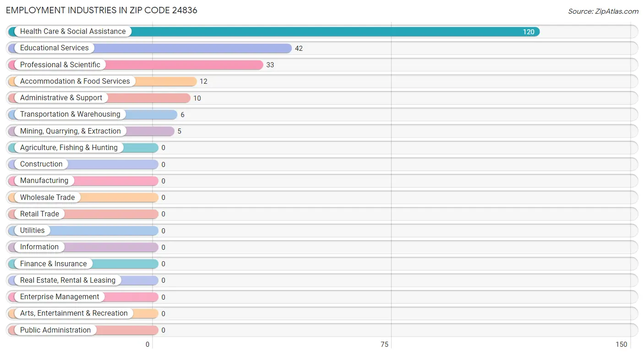Click the Enterprise Management label

(x=60, y=297)
